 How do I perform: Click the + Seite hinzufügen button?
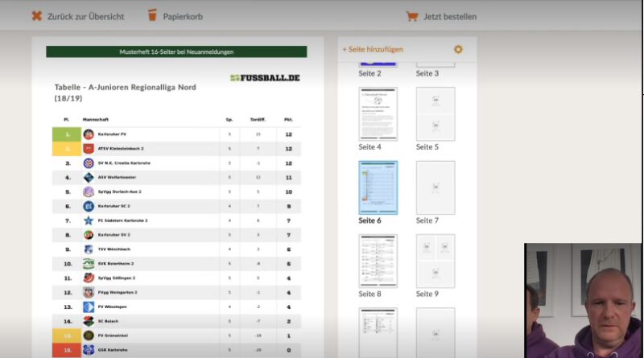373,50
